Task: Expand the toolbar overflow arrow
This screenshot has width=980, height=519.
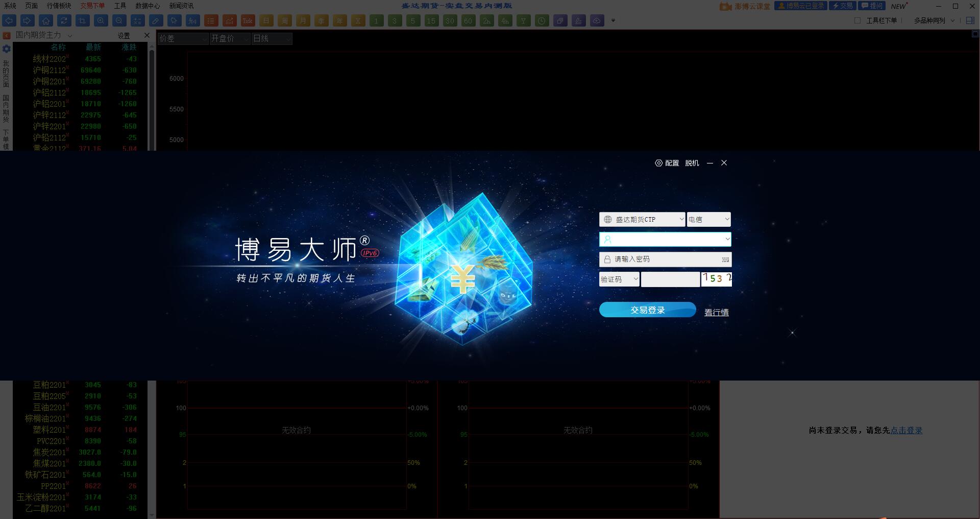Action: click(x=613, y=21)
